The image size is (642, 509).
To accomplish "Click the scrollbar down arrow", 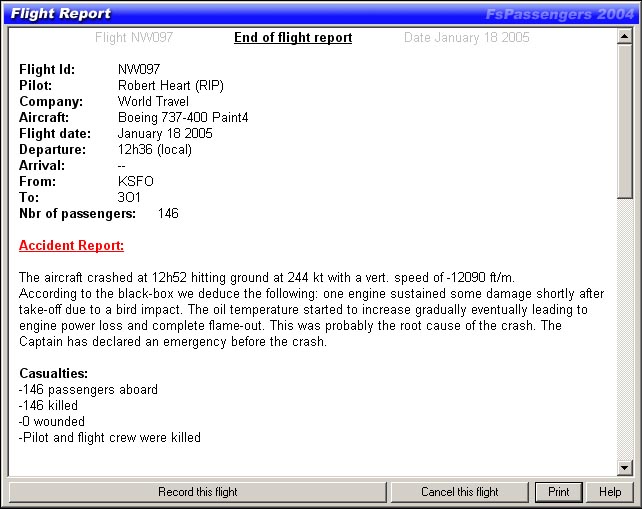I will (x=625, y=468).
